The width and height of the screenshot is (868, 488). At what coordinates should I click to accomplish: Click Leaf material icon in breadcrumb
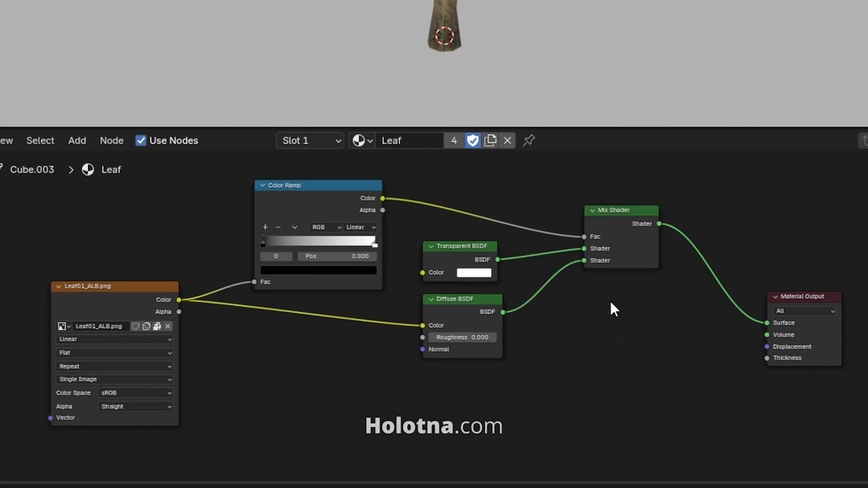click(88, 169)
